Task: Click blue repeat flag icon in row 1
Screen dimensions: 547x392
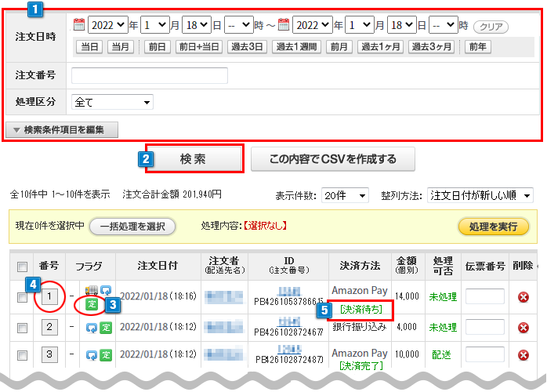Action: [106, 290]
